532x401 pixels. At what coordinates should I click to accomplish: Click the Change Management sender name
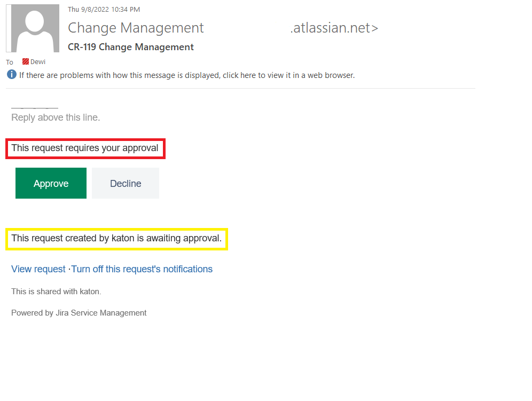click(136, 28)
